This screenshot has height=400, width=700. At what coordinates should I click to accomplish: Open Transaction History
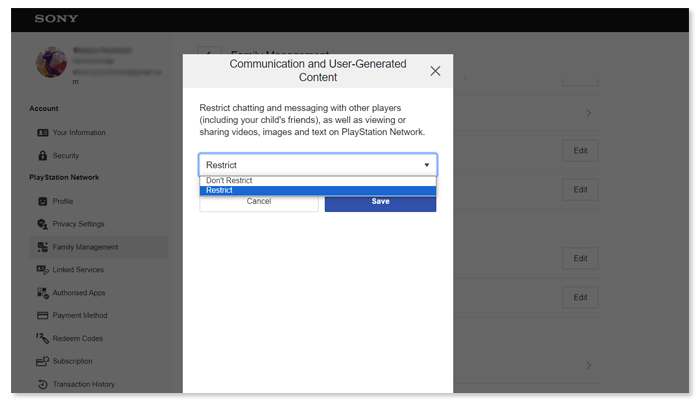[x=83, y=384]
